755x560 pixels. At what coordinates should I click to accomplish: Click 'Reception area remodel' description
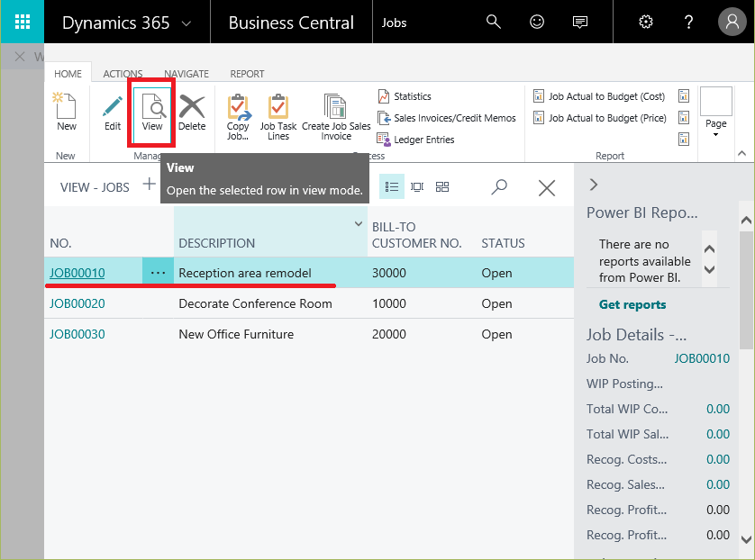pyautogui.click(x=245, y=273)
